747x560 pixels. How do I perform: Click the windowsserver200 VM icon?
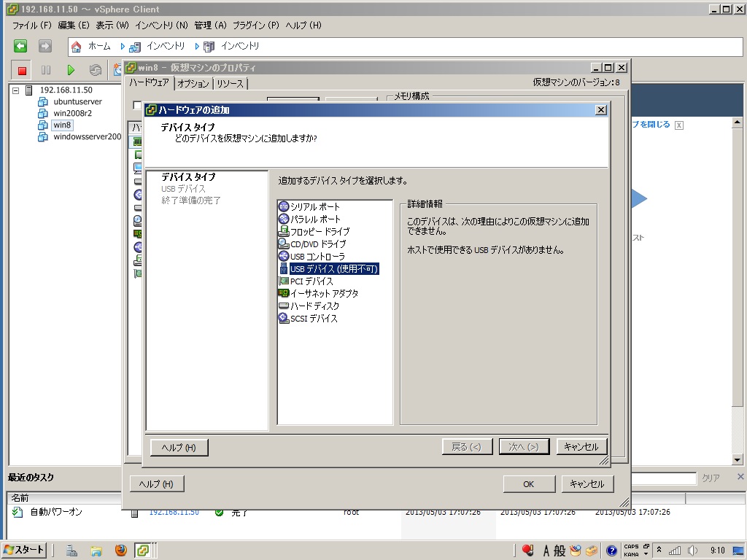[43, 137]
